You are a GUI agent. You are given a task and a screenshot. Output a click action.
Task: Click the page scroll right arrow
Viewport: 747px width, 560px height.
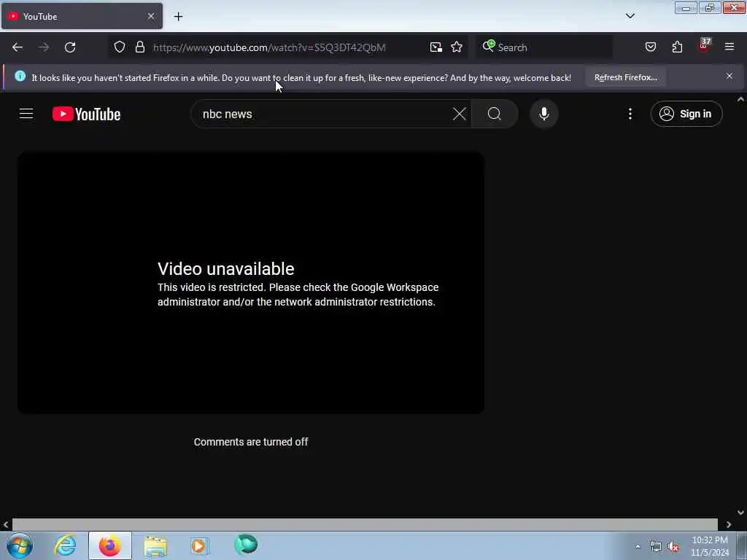[729, 524]
